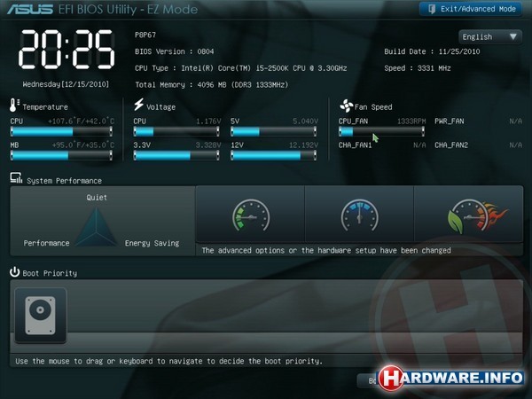Viewport: 532px width, 399px height.
Task: Click the Performance label on triangle
Action: 46,243
